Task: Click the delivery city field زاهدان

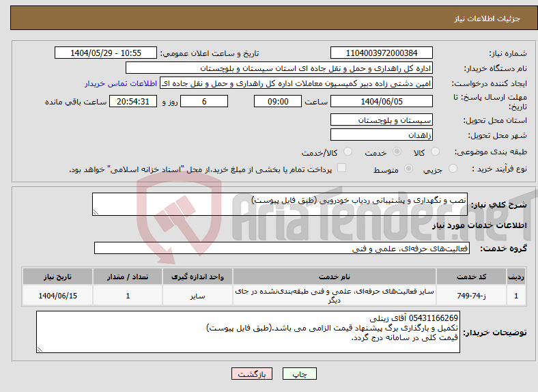Action: (x=381, y=135)
